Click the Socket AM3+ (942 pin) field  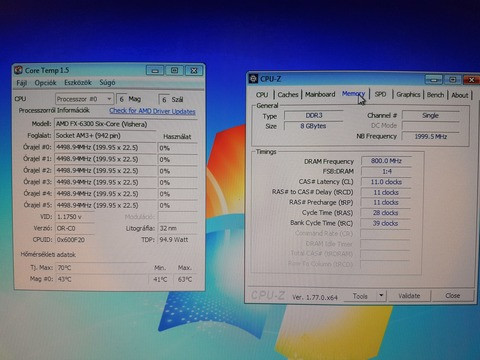[x=105, y=136]
